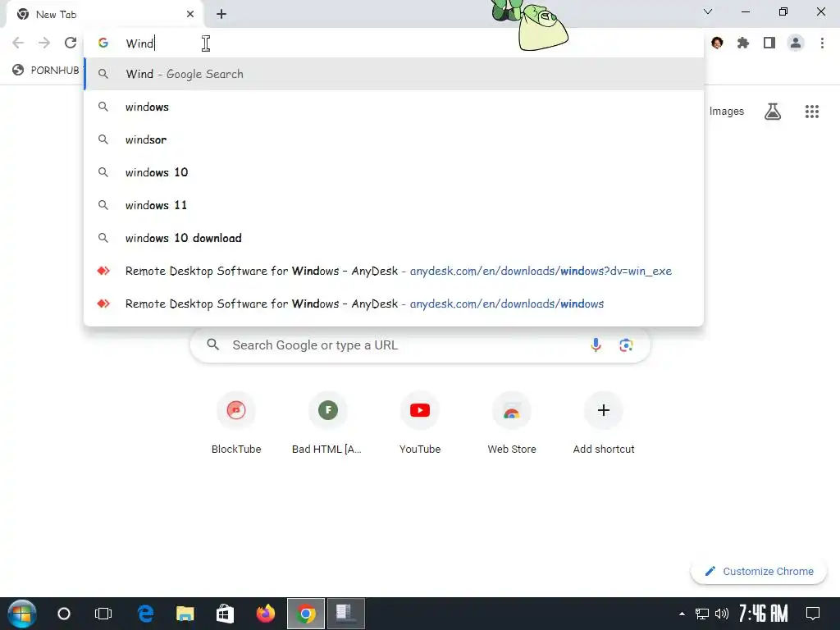Open Task View on taskbar
Image resolution: width=840 pixels, height=630 pixels.
[x=103, y=614]
